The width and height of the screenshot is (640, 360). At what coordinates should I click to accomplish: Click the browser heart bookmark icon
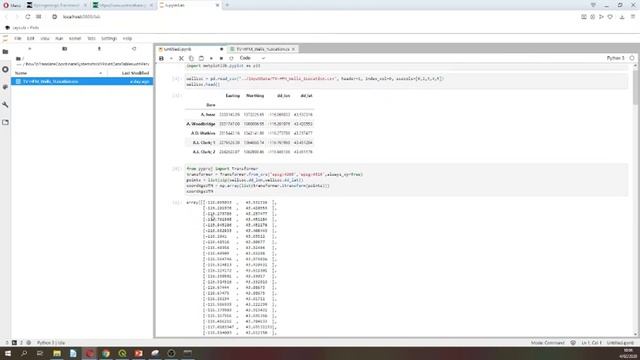pyautogui.click(x=610, y=17)
